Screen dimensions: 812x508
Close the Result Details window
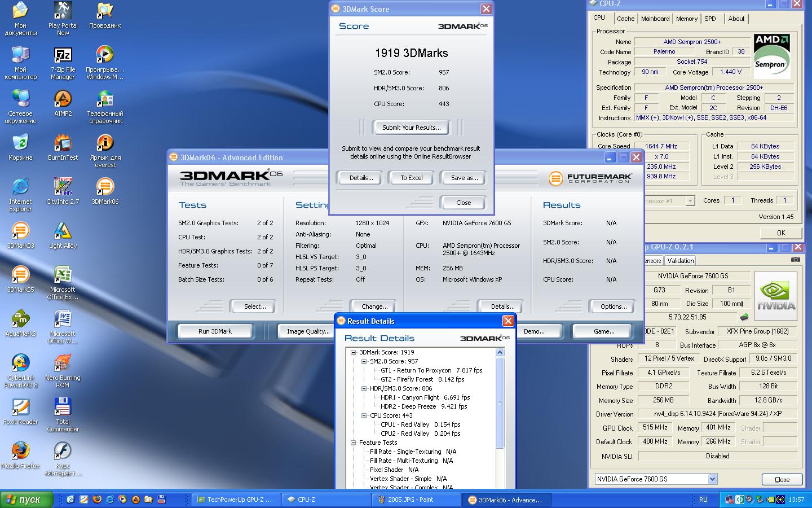click(508, 321)
